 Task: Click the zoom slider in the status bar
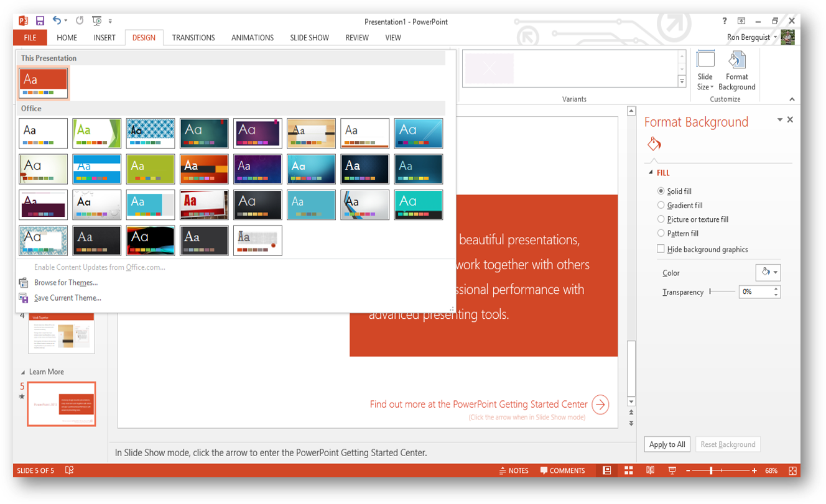(x=722, y=471)
